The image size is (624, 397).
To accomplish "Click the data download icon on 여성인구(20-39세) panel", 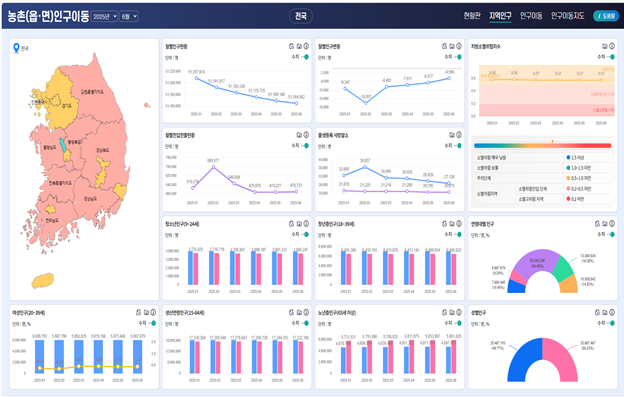I will 138,312.
